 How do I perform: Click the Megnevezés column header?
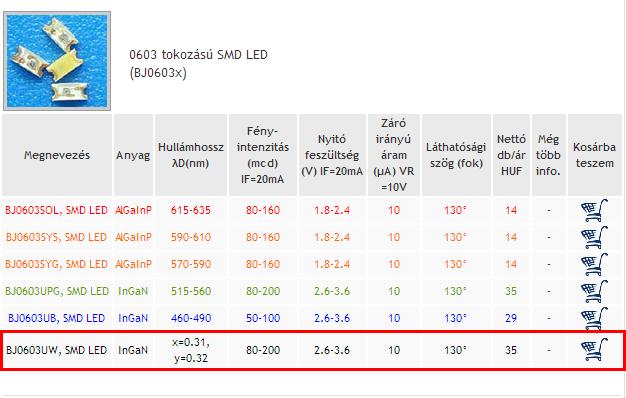pyautogui.click(x=57, y=155)
